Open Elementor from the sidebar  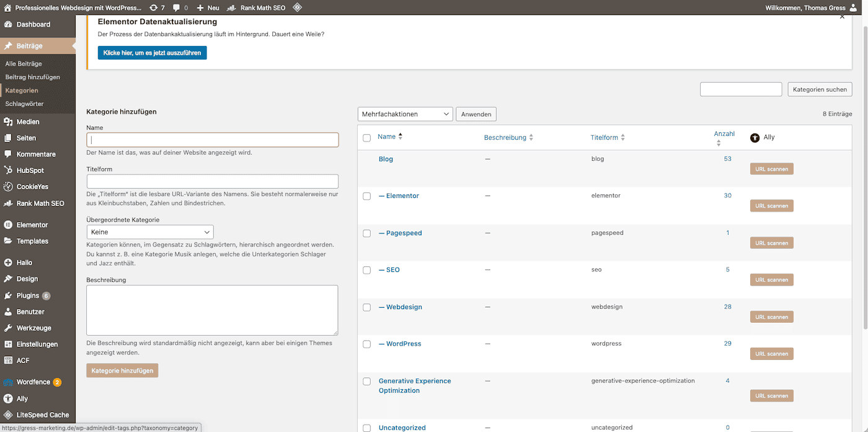click(30, 225)
